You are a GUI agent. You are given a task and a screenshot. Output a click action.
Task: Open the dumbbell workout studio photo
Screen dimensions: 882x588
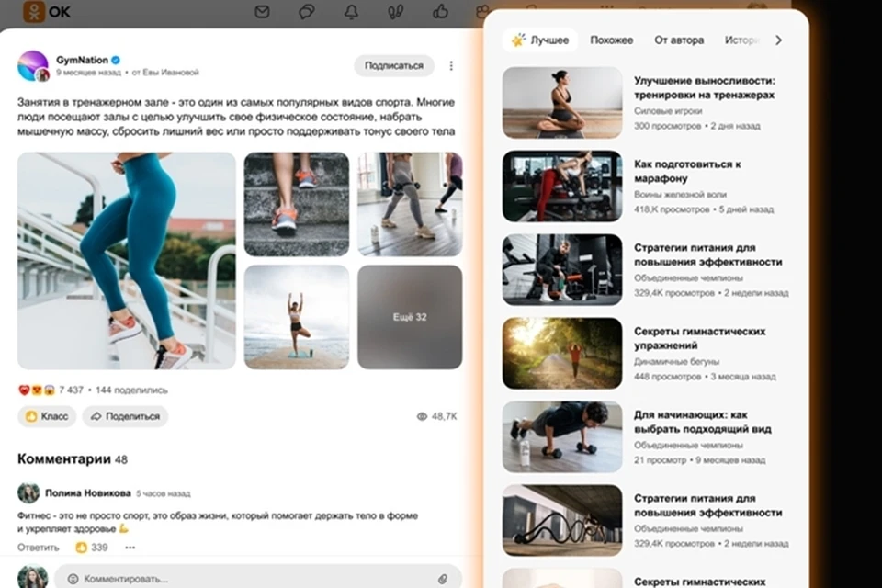pos(410,204)
